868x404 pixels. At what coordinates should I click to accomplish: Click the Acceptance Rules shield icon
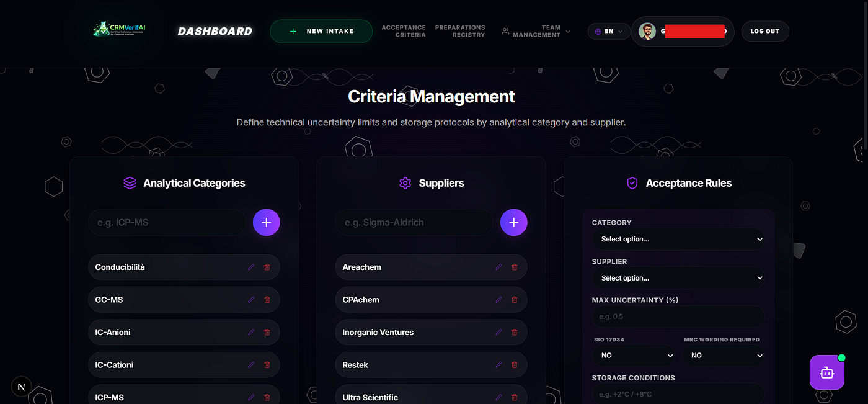pyautogui.click(x=632, y=183)
